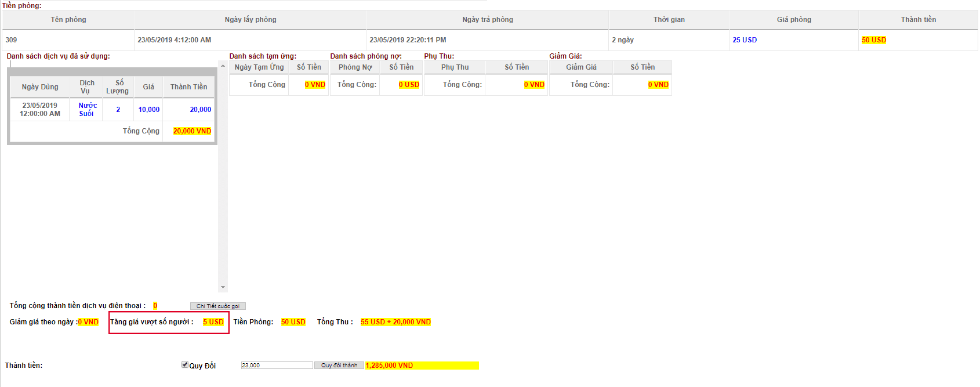This screenshot has height=387, width=980.
Task: Select the Nước Suối service link
Action: 87,110
